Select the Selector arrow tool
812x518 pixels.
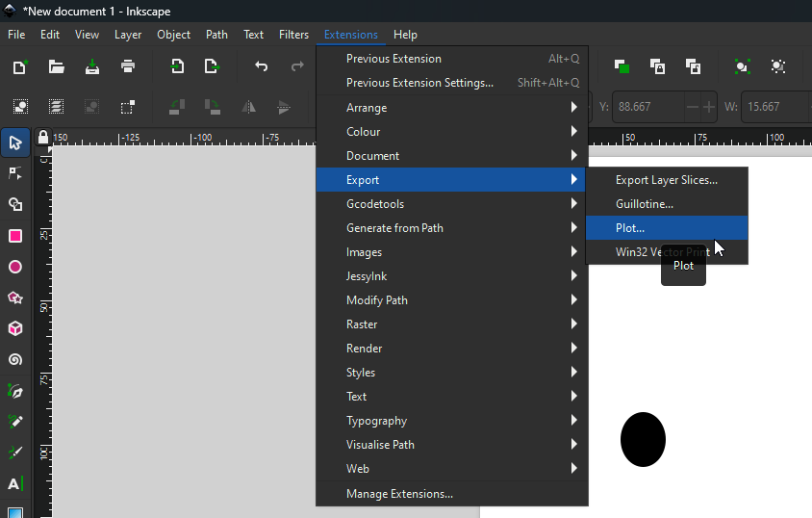15,142
